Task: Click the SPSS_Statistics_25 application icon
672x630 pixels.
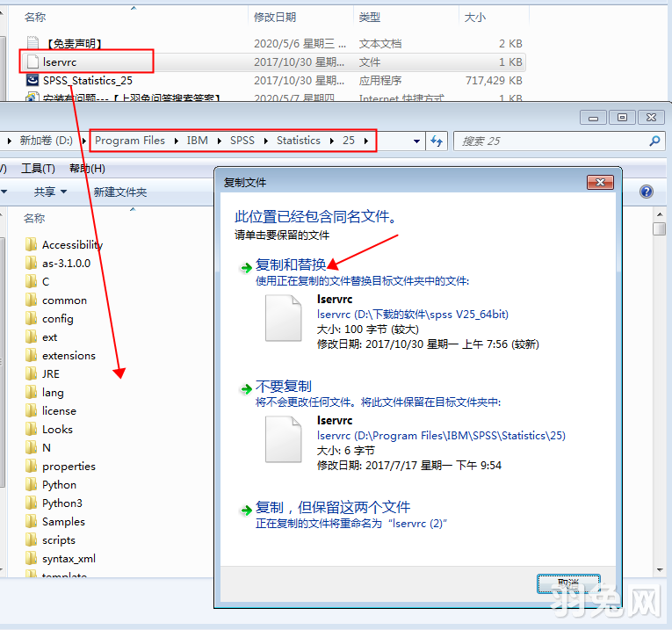Action: [x=33, y=80]
